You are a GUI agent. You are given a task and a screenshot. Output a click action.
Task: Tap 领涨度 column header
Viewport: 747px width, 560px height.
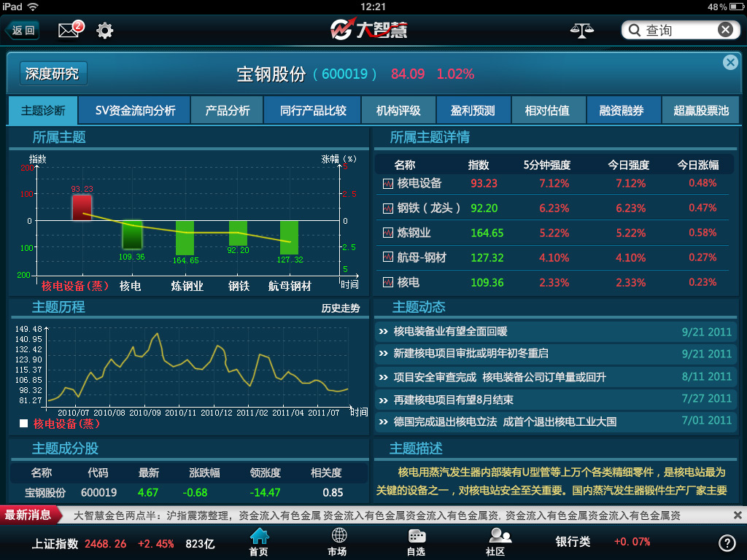pyautogui.click(x=266, y=472)
